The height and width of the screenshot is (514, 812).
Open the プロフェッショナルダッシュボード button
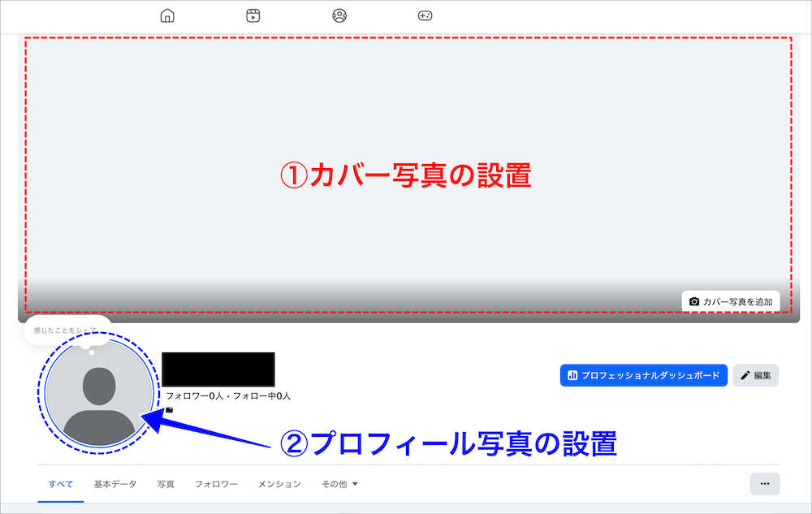coord(643,375)
